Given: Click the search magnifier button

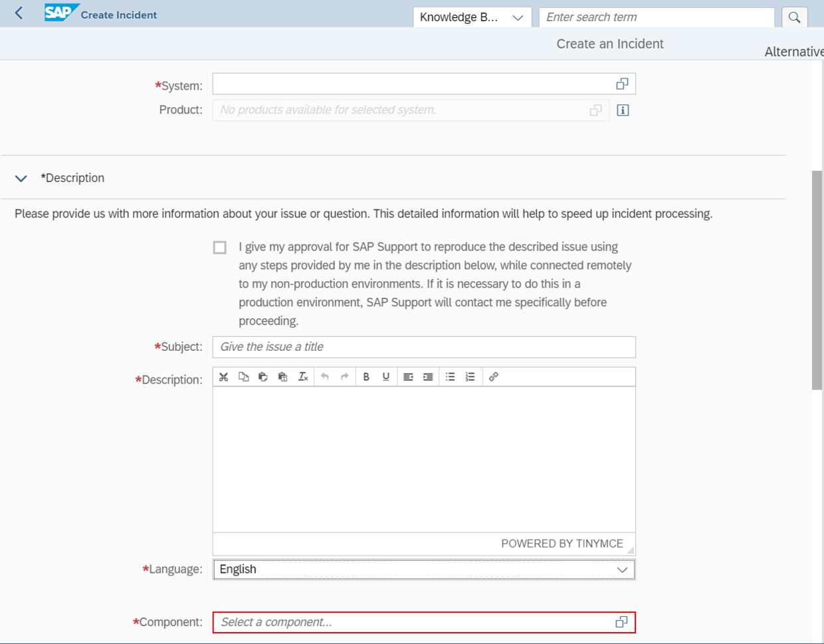Looking at the screenshot, I should [x=794, y=17].
